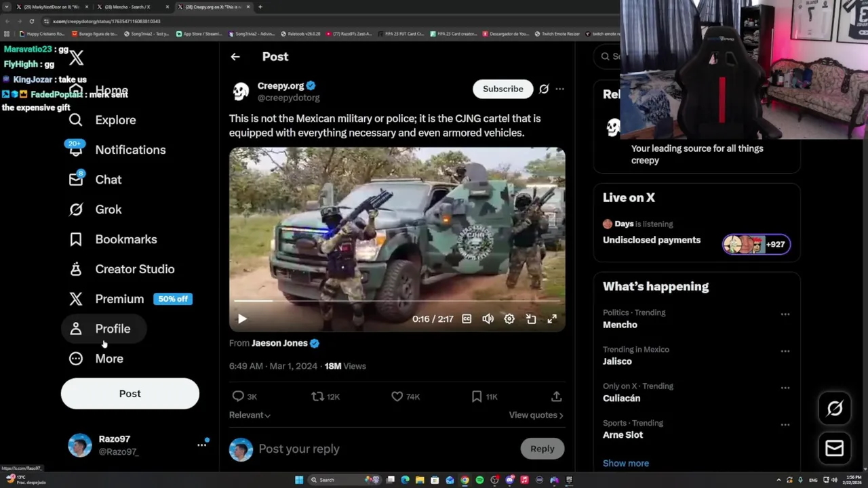Viewport: 868px width, 488px height.
Task: Toggle picture-in-picture on the video
Action: pos(531,319)
